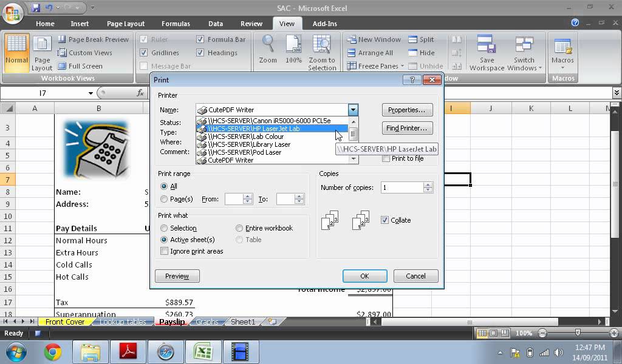Toggle the Gridlines checkbox
The image size is (622, 364).
coord(144,53)
